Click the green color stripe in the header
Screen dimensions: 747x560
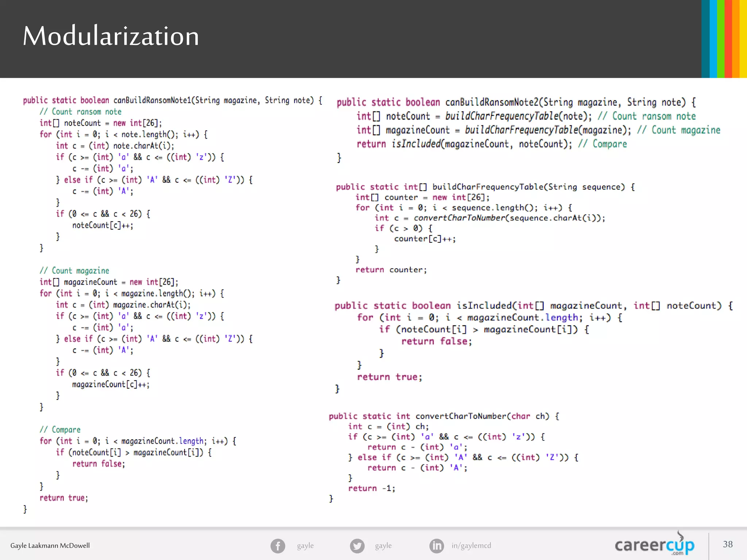[x=721, y=39]
